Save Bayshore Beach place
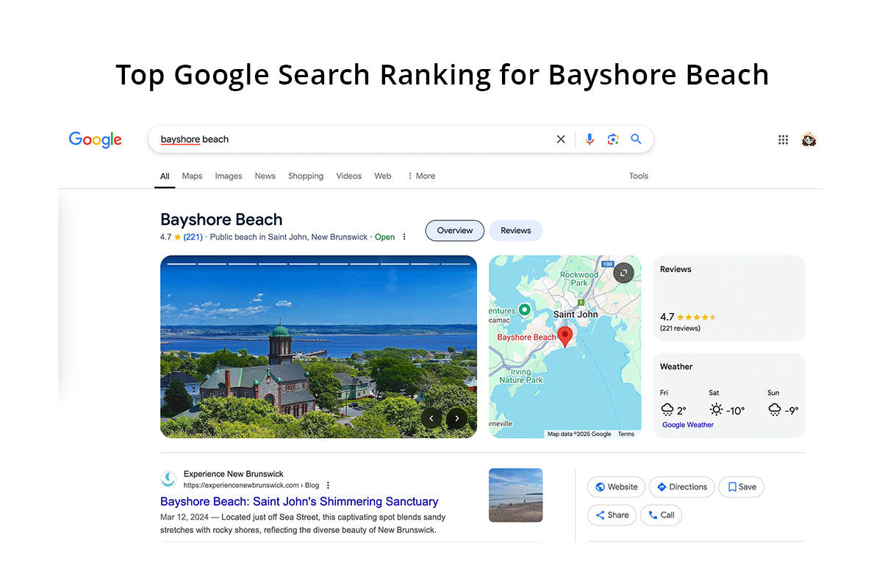This screenshot has width=882, height=588. point(742,487)
